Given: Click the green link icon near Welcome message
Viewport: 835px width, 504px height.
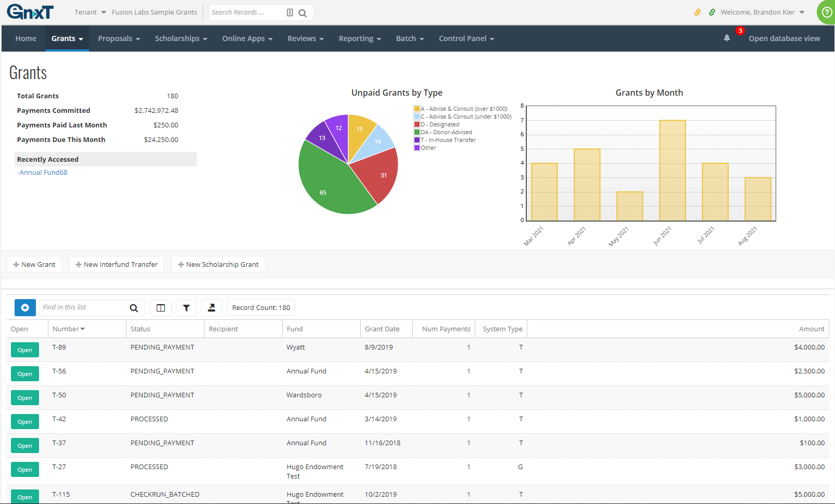Looking at the screenshot, I should 712,11.
